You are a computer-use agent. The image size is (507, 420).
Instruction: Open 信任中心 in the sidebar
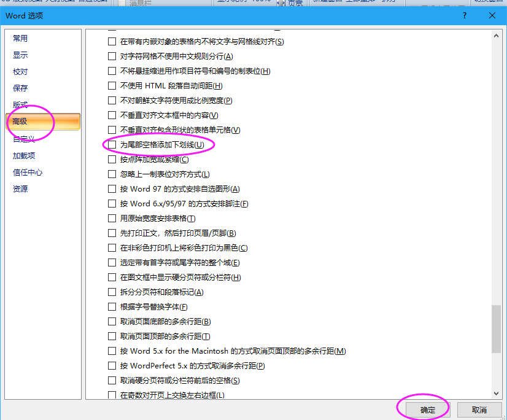click(x=28, y=173)
